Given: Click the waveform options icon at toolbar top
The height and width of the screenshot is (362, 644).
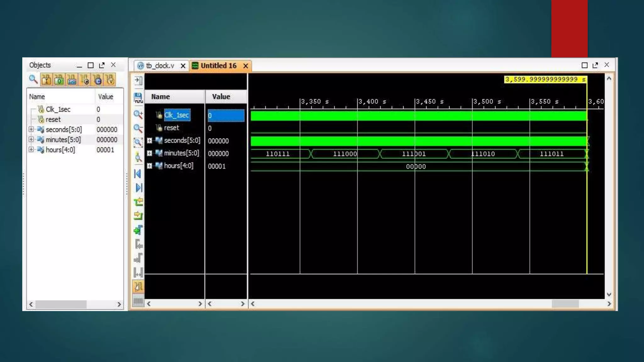Looking at the screenshot, I should (x=138, y=80).
